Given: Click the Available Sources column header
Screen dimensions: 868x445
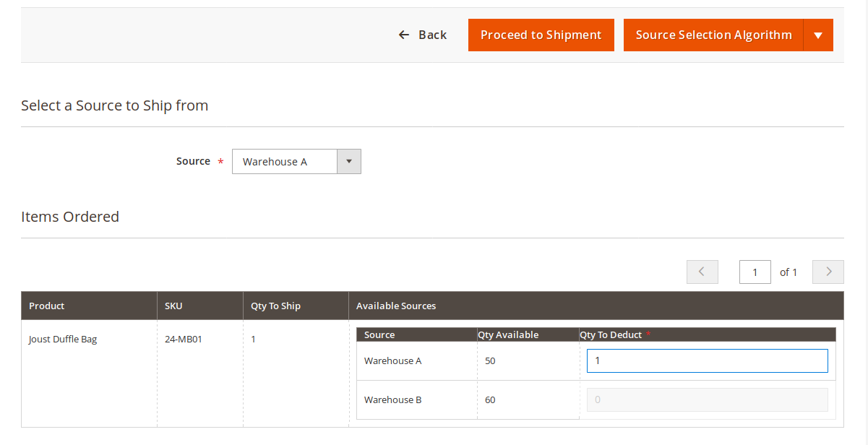Looking at the screenshot, I should pos(596,306).
